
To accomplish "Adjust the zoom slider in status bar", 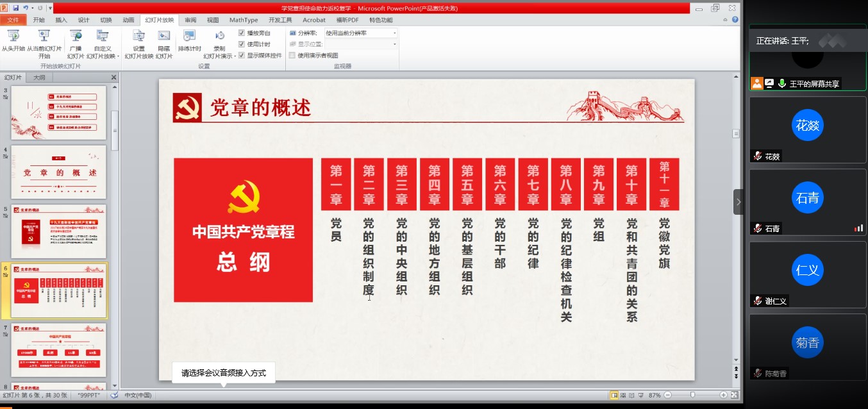I will point(692,395).
